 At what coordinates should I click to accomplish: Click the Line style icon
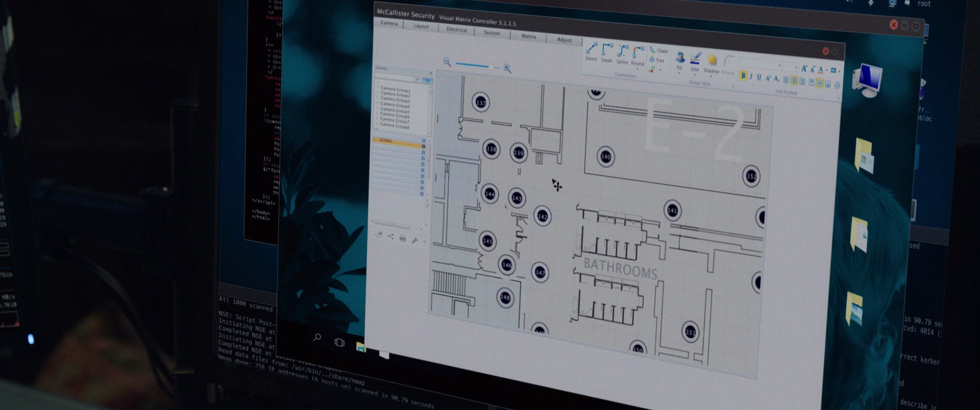[695, 60]
